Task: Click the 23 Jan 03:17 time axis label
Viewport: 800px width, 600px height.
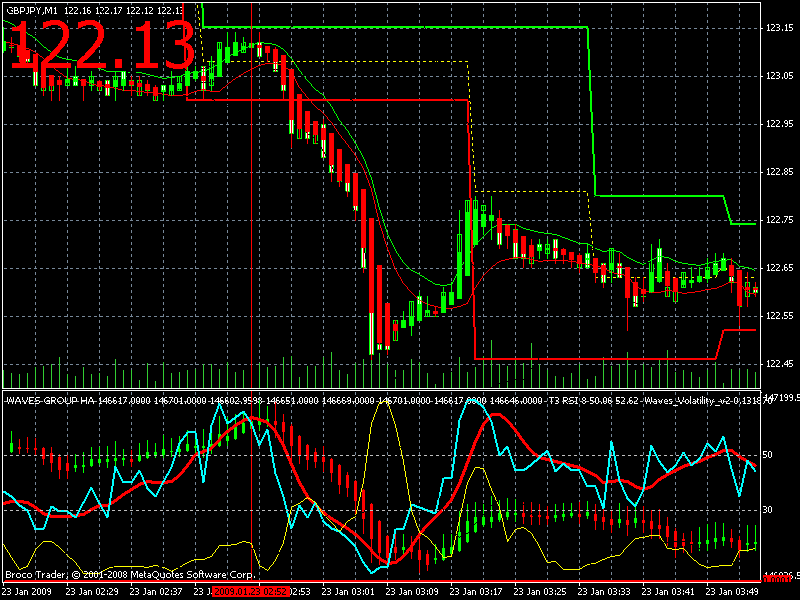Action: (475, 592)
